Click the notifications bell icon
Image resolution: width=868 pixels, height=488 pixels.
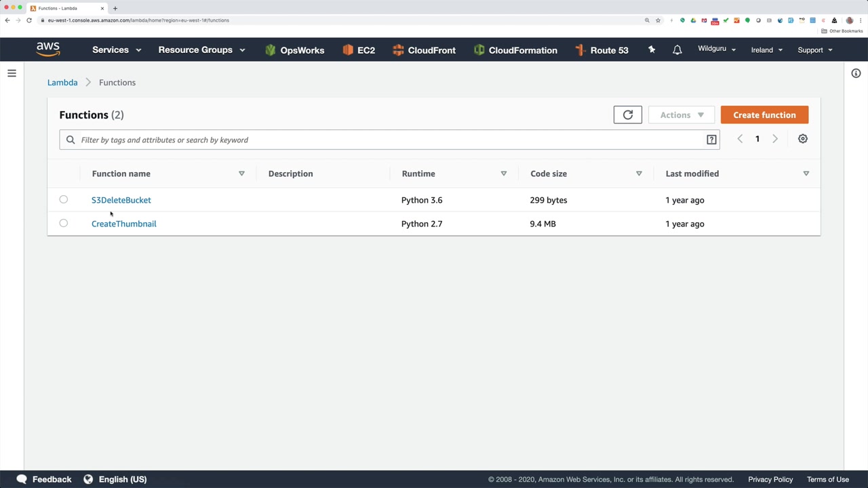[677, 50]
